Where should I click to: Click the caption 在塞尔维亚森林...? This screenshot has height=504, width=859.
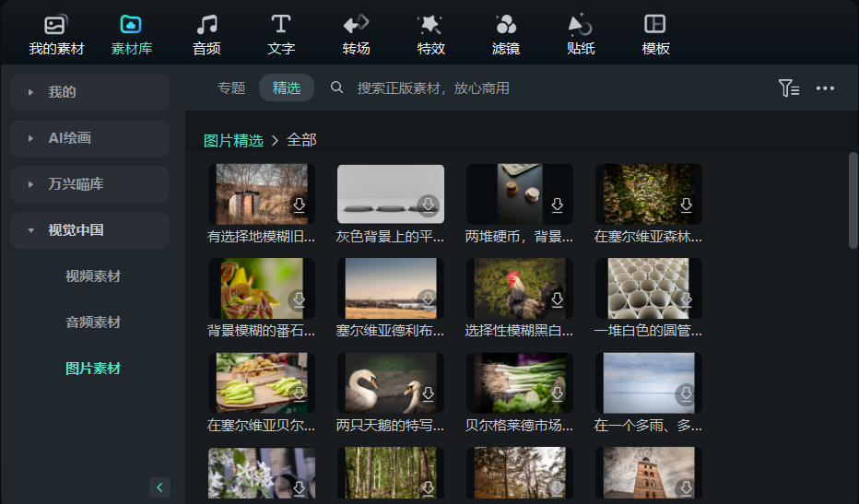pos(648,237)
